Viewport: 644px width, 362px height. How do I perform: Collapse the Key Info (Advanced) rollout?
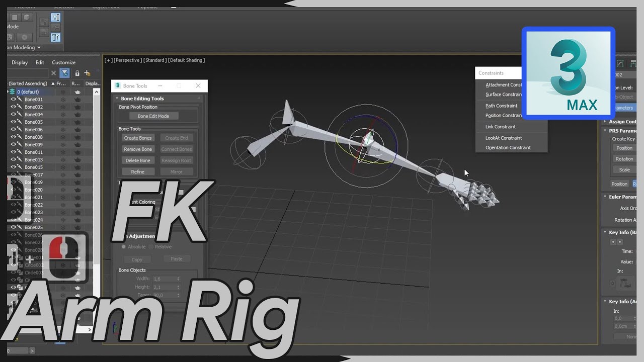pos(605,302)
